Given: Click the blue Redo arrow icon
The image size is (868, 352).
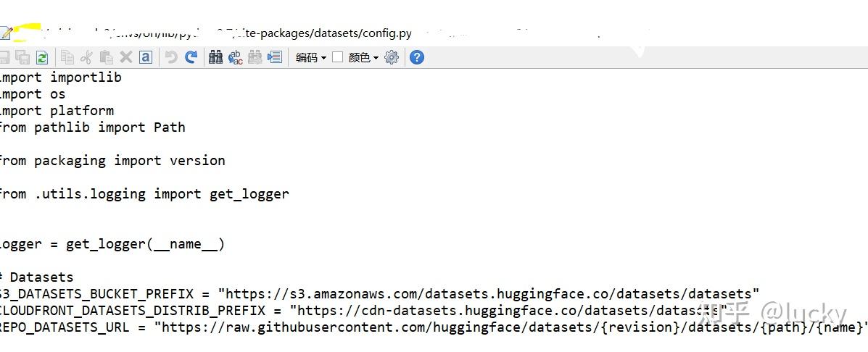Looking at the screenshot, I should 191,57.
